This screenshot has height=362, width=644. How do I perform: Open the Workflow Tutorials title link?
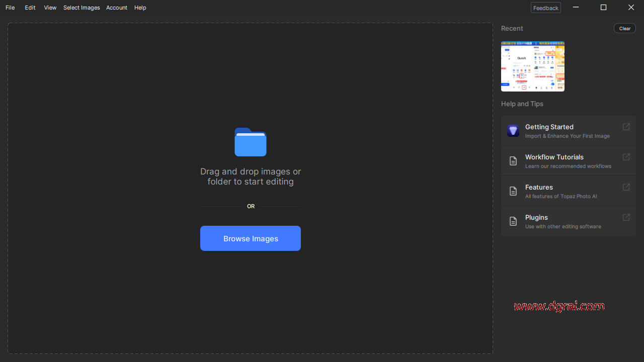tap(554, 157)
